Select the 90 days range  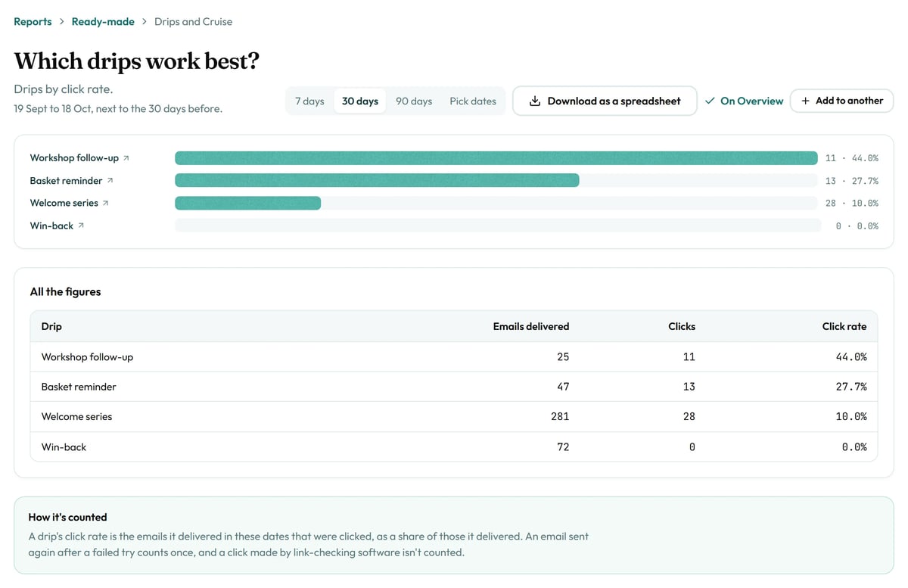414,101
